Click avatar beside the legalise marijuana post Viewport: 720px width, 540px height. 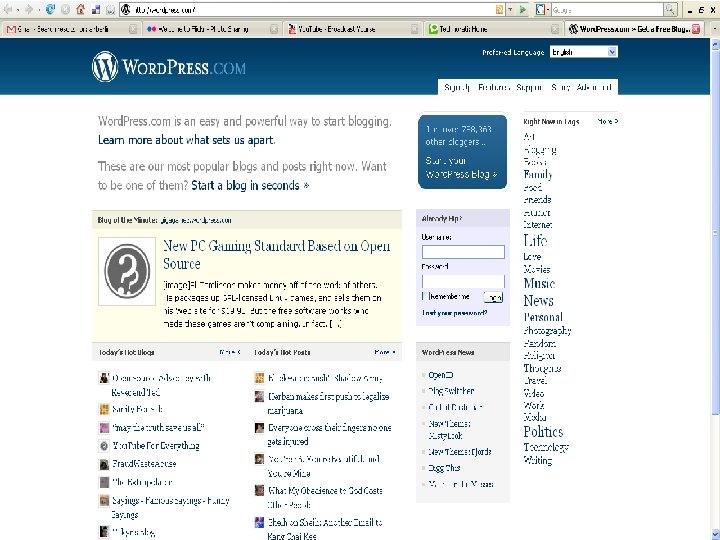[x=259, y=396]
